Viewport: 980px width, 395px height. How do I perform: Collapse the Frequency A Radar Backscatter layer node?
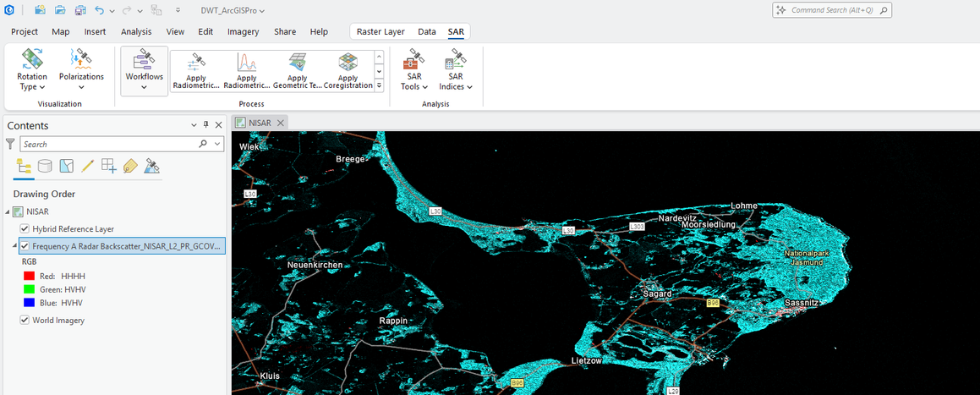[15, 246]
